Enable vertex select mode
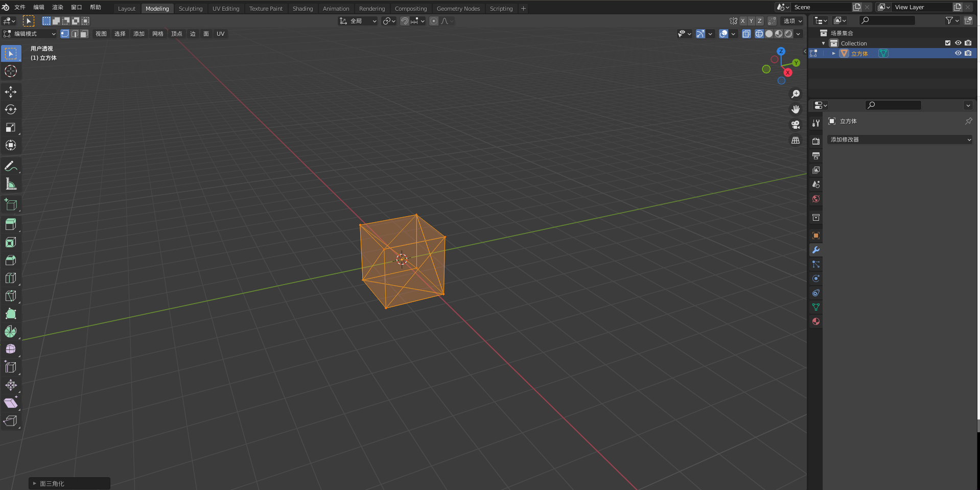 pyautogui.click(x=65, y=34)
